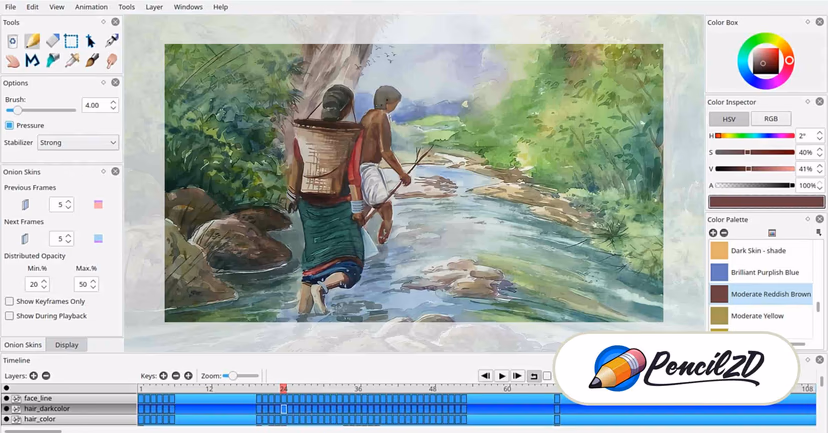Toggle previous frames onion skin icon
Image resolution: width=828 pixels, height=433 pixels.
[25, 204]
